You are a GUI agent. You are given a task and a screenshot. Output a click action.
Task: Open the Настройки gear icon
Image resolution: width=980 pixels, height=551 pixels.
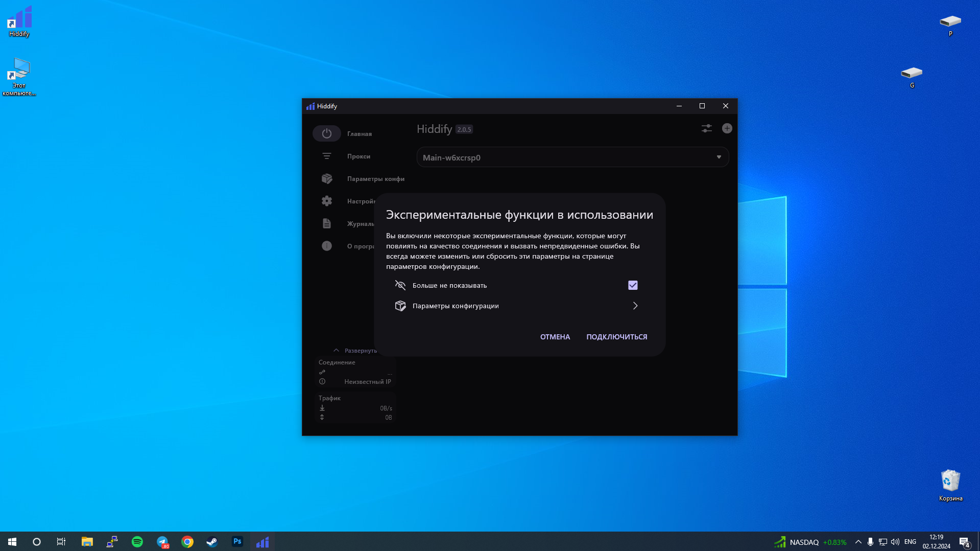[327, 201]
